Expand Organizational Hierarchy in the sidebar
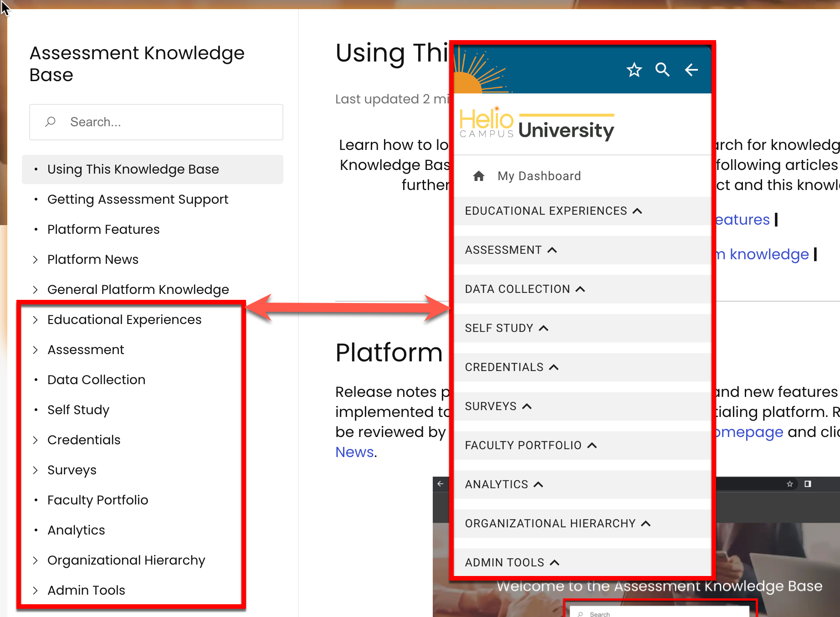 coord(36,560)
